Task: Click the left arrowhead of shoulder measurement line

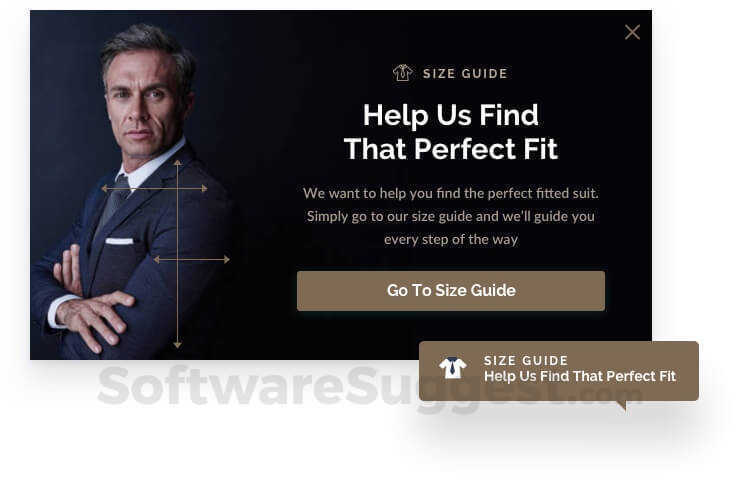Action: (x=104, y=188)
